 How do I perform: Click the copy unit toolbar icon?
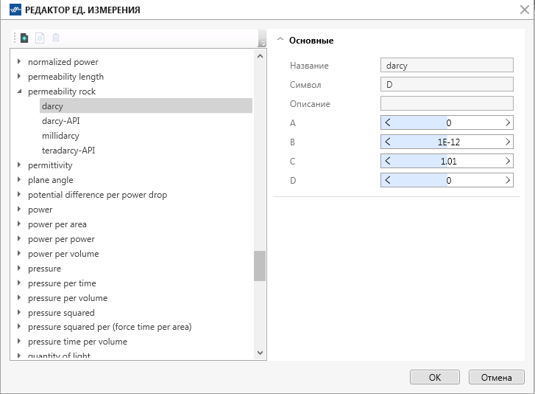point(40,38)
